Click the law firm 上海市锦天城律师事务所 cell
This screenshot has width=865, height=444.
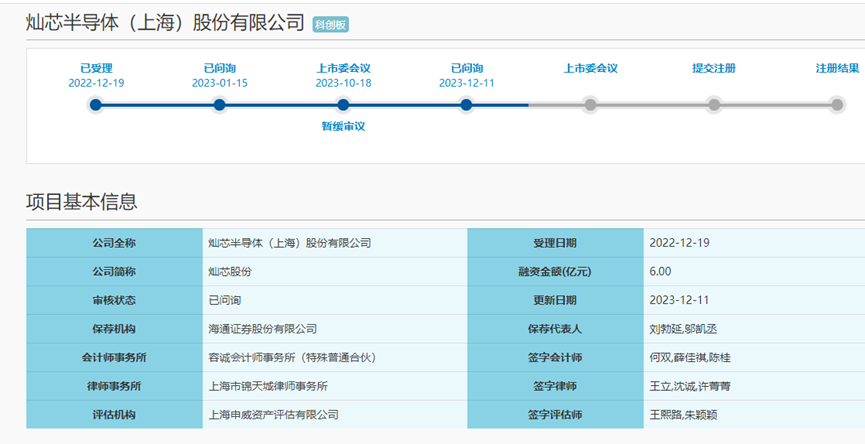(x=267, y=386)
